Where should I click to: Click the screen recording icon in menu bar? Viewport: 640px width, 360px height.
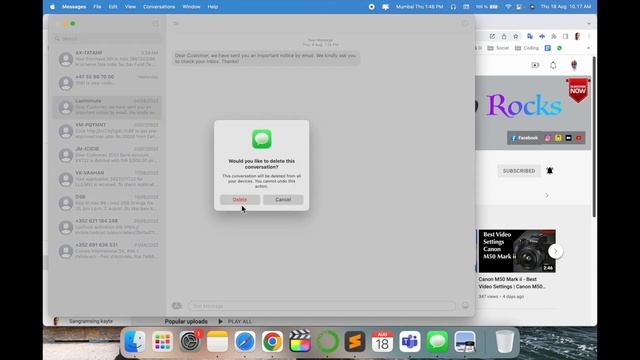pyautogui.click(x=371, y=7)
